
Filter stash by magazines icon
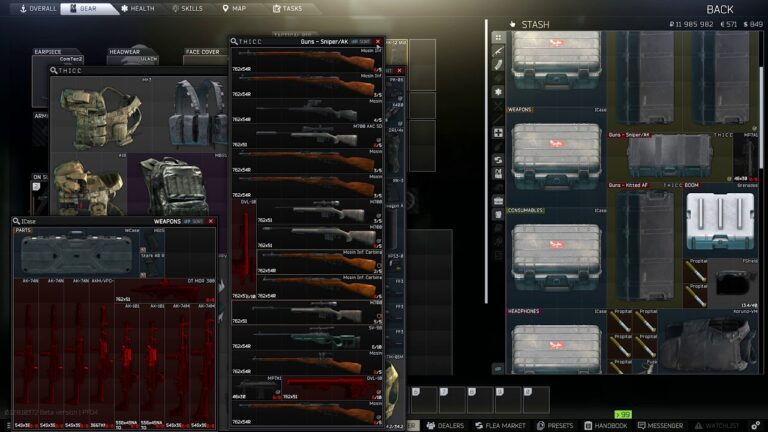[498, 65]
